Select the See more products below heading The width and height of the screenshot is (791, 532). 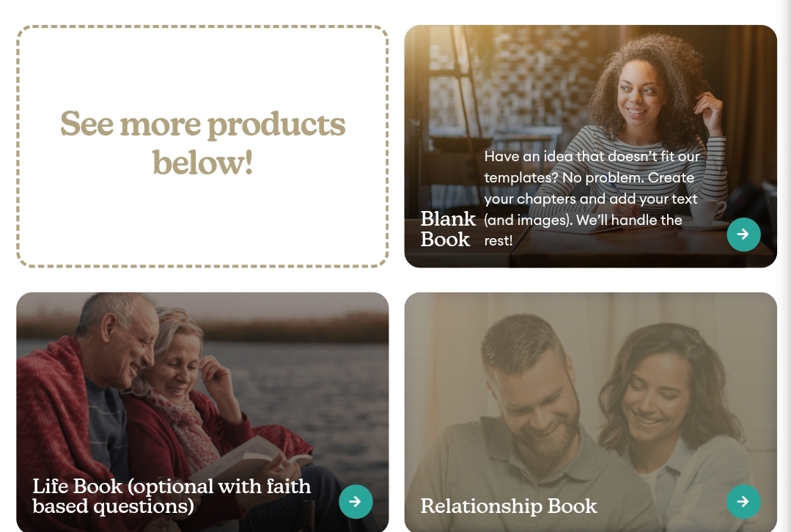(202, 143)
